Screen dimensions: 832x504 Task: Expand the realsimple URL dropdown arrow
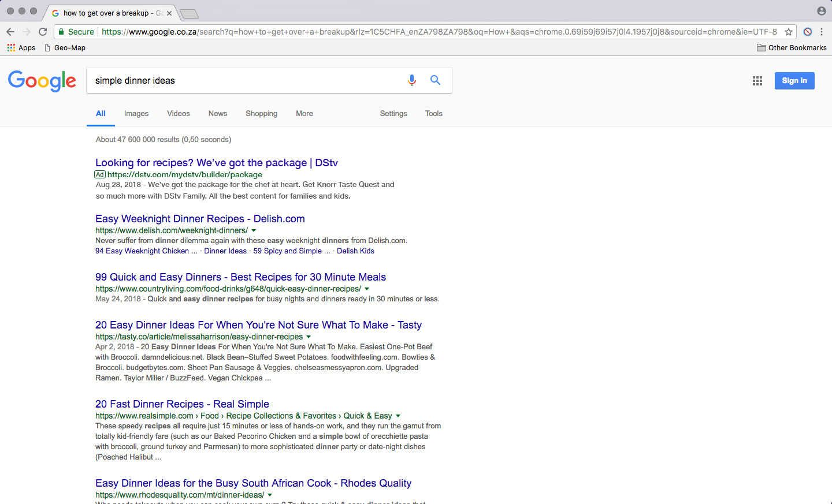click(x=398, y=416)
